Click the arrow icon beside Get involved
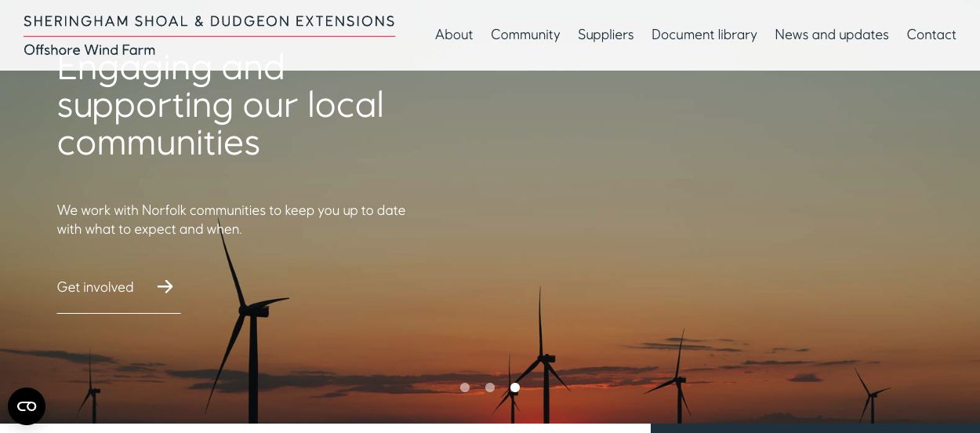 [x=165, y=287]
